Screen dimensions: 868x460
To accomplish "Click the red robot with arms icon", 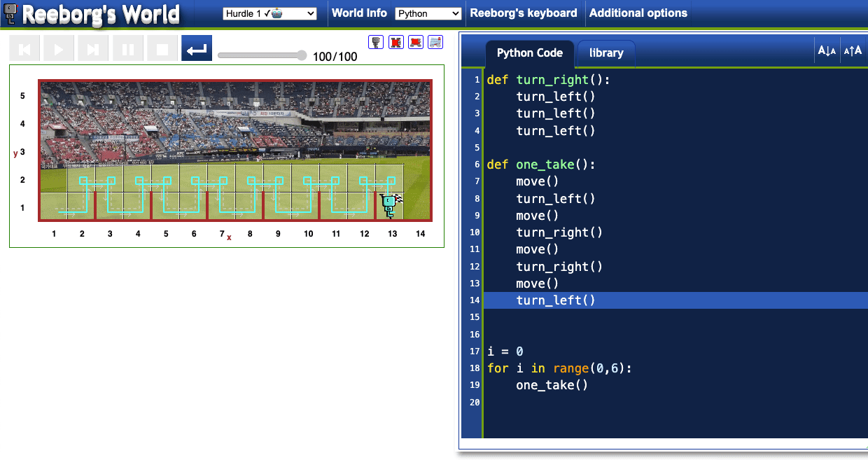I will pyautogui.click(x=396, y=43).
